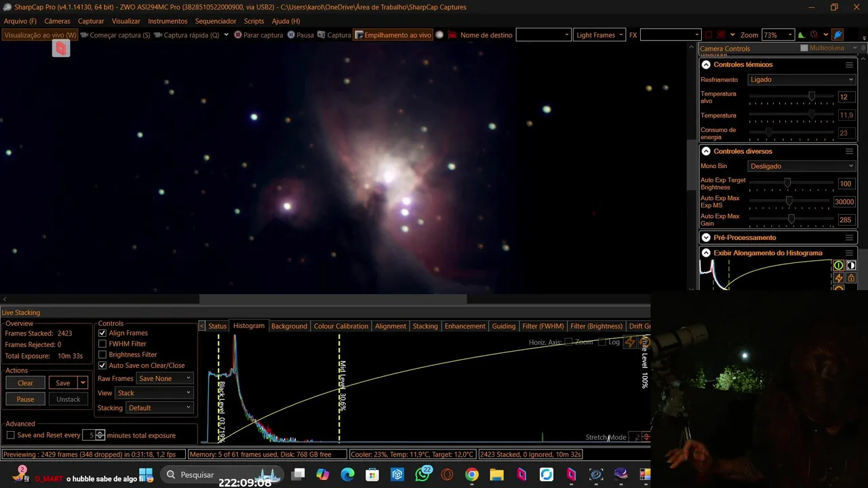Switch to the Guiding tab

pyautogui.click(x=504, y=326)
